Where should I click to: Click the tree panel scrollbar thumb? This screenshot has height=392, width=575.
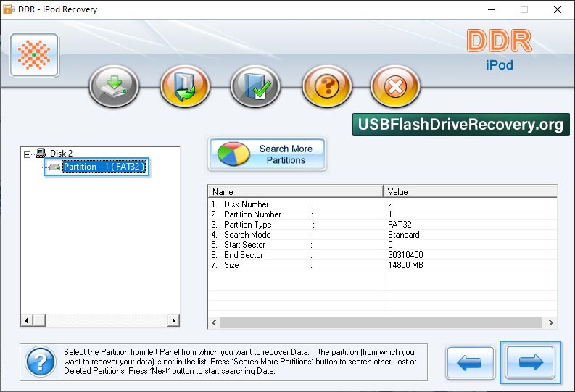click(x=39, y=320)
